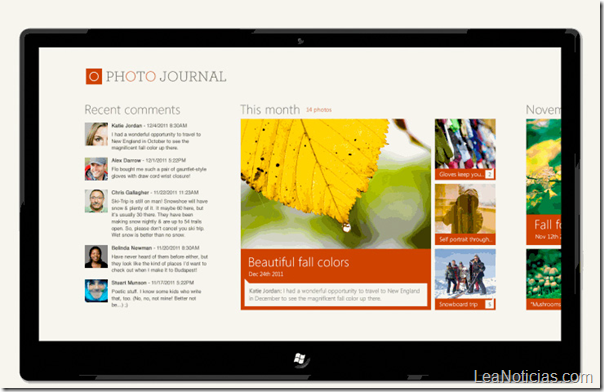
Task: Open the 'Snowboard trip' photo tile
Action: [x=465, y=279]
